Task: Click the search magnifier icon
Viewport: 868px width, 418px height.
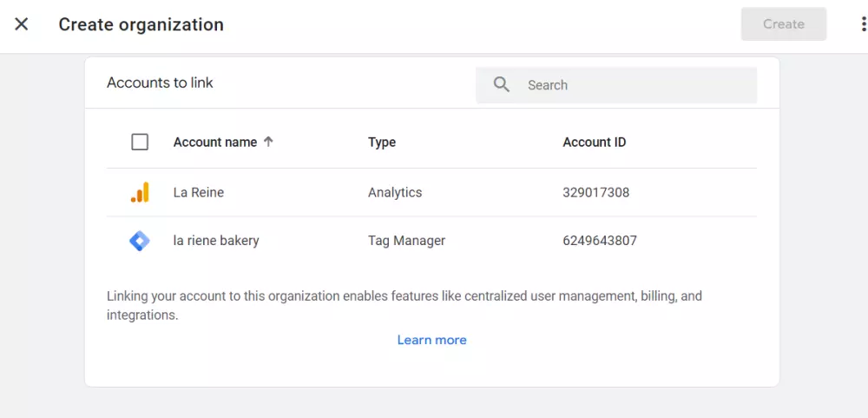Action: pyautogui.click(x=502, y=85)
